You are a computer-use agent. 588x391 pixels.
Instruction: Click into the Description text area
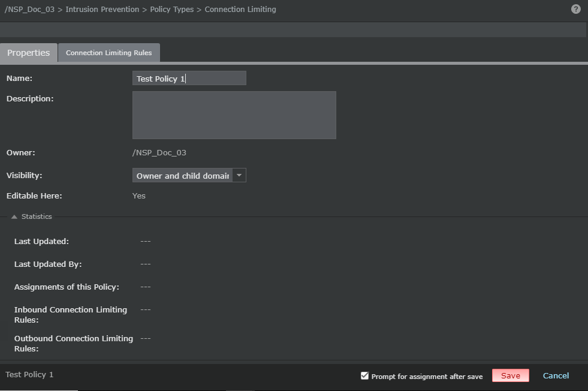click(234, 115)
